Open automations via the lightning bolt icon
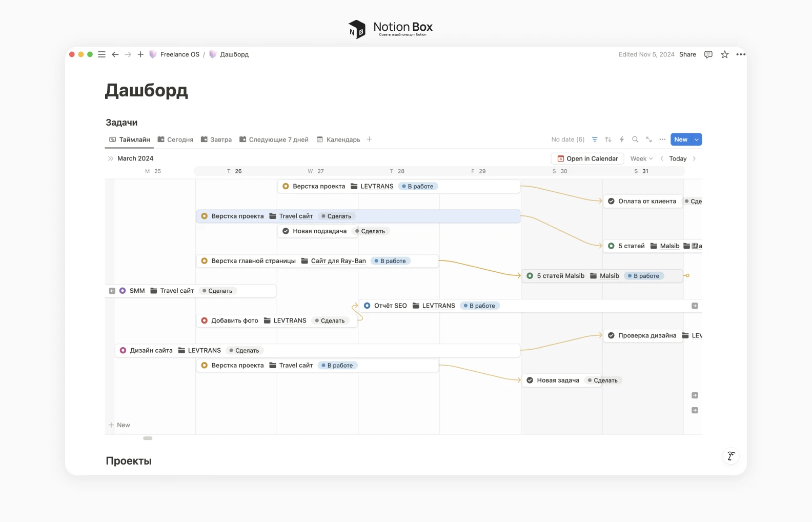The width and height of the screenshot is (812, 522). pyautogui.click(x=622, y=139)
